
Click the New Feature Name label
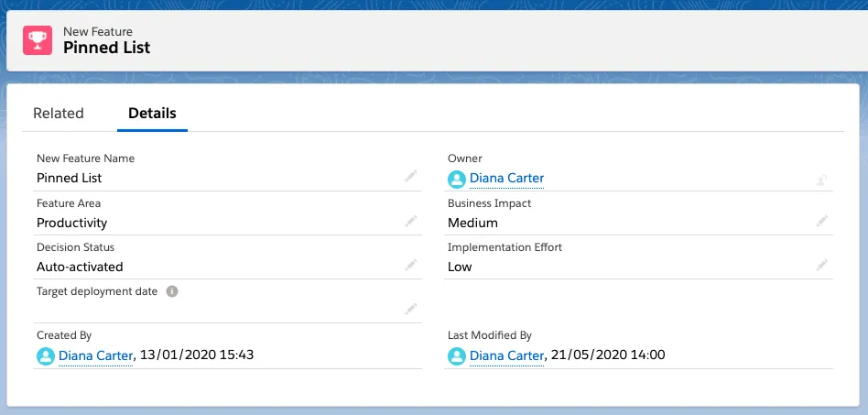pyautogui.click(x=85, y=158)
